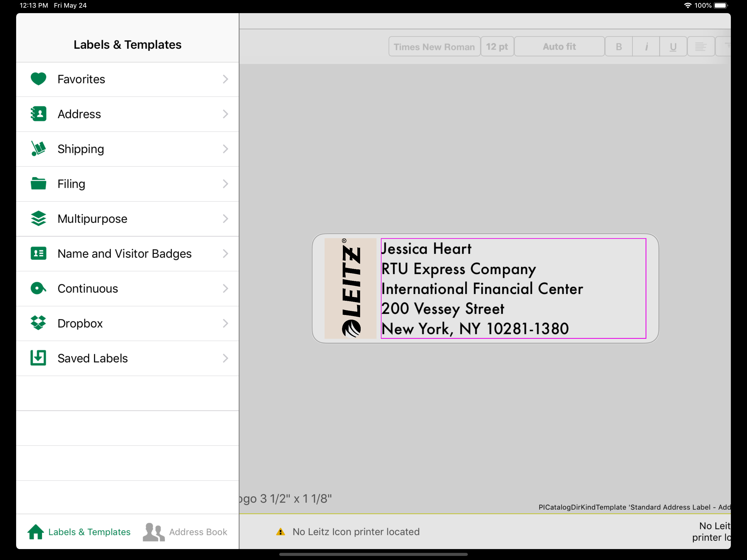Expand the Address row chevron
The height and width of the screenshot is (560, 747).
pyautogui.click(x=225, y=114)
